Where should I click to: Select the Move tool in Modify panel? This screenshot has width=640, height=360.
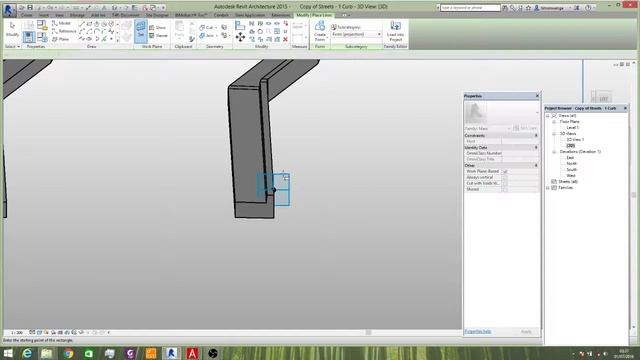coord(240,38)
